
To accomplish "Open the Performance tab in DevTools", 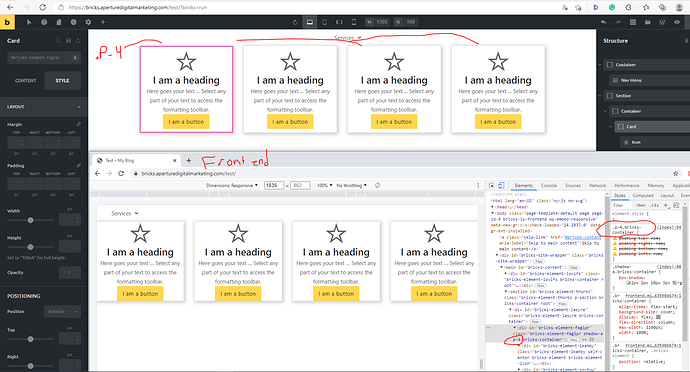I will [627, 185].
